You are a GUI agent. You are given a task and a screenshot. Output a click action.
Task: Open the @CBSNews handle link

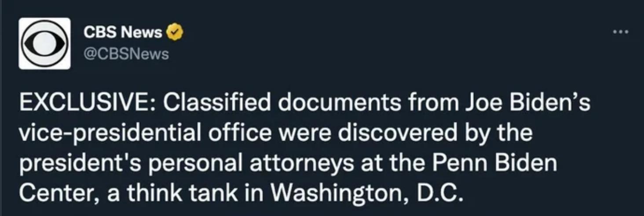click(x=126, y=54)
